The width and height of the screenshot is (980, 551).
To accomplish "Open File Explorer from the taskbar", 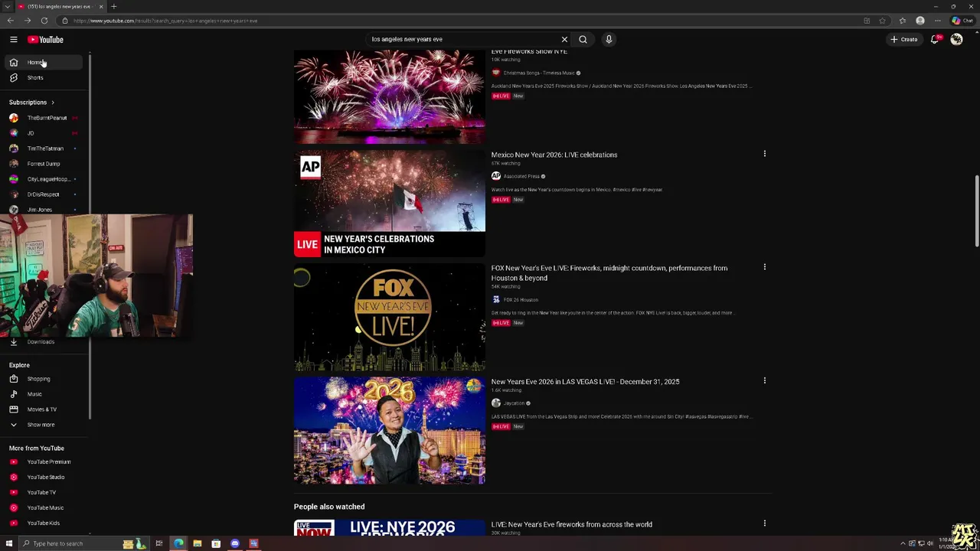I will coord(197,543).
